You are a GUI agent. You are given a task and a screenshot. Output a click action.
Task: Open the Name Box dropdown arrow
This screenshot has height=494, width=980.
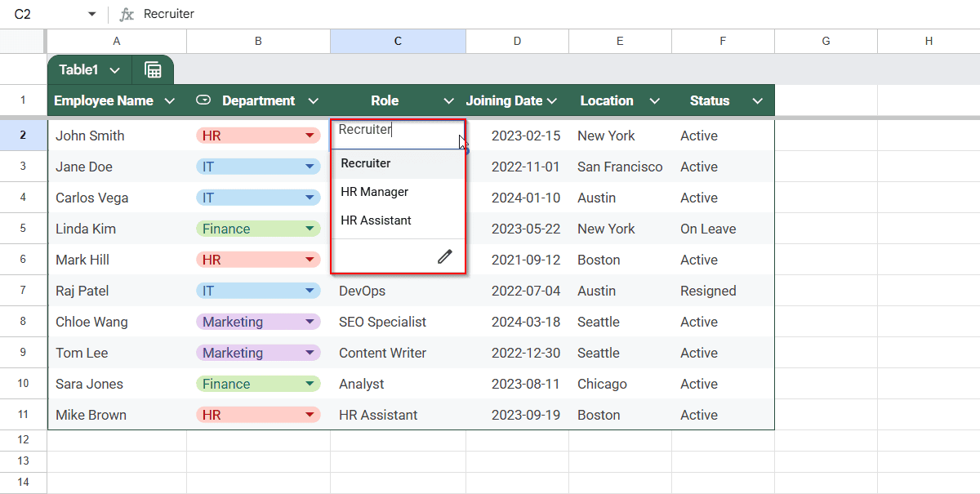pos(91,15)
